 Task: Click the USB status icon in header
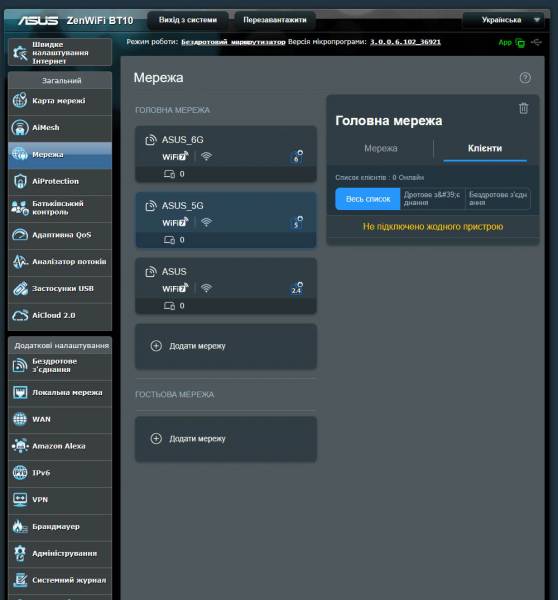pyautogui.click(x=537, y=42)
